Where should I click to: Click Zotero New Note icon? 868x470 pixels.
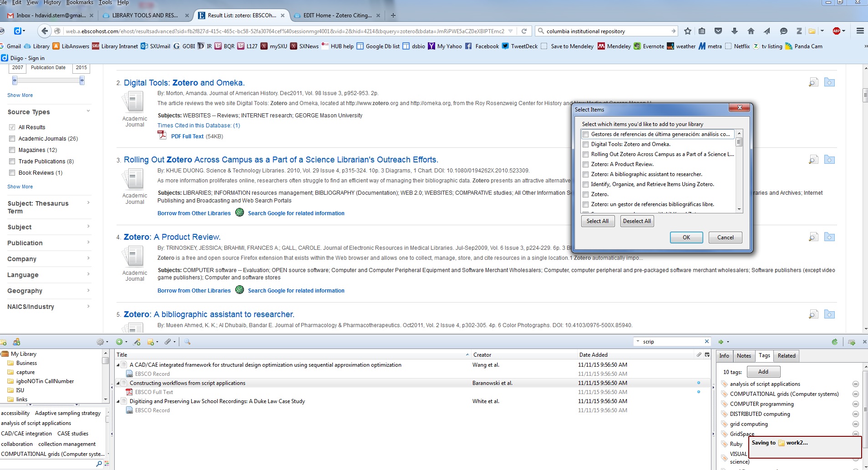coord(151,342)
